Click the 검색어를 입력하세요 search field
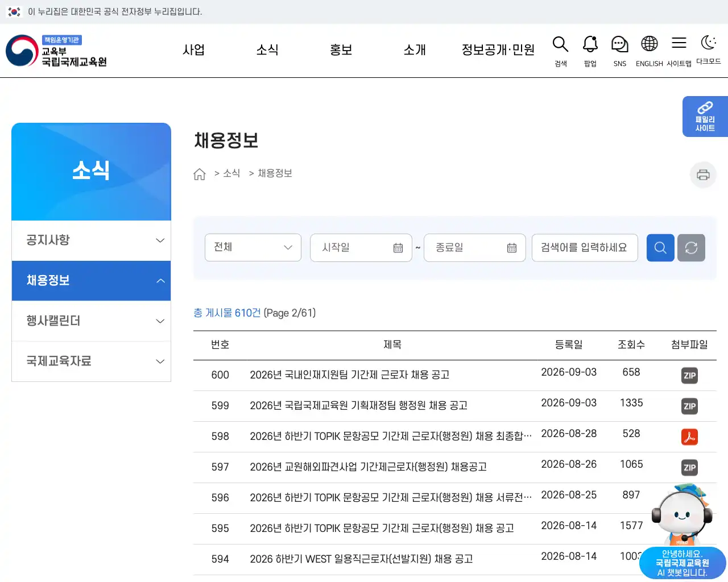This screenshot has height=582, width=728. click(585, 248)
